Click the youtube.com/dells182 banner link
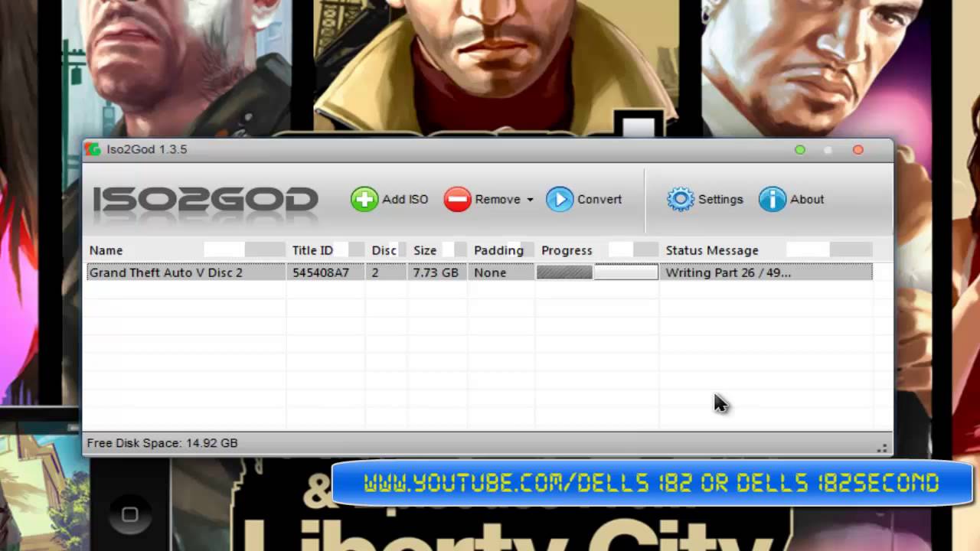The image size is (980, 551). click(652, 483)
